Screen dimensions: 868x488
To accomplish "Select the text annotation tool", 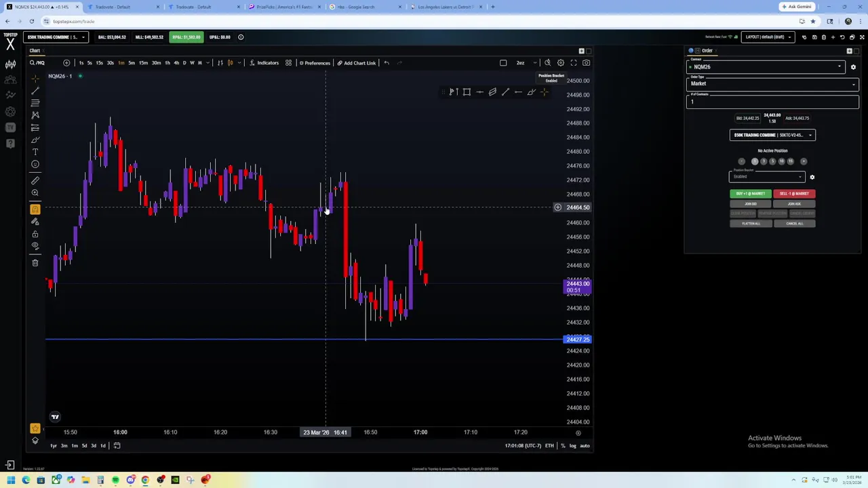I will (35, 152).
